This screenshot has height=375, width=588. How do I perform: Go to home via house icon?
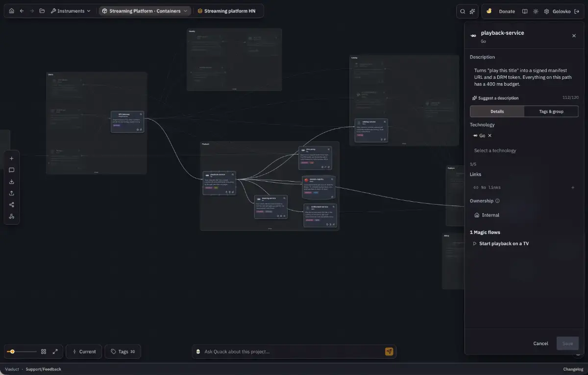(x=12, y=11)
